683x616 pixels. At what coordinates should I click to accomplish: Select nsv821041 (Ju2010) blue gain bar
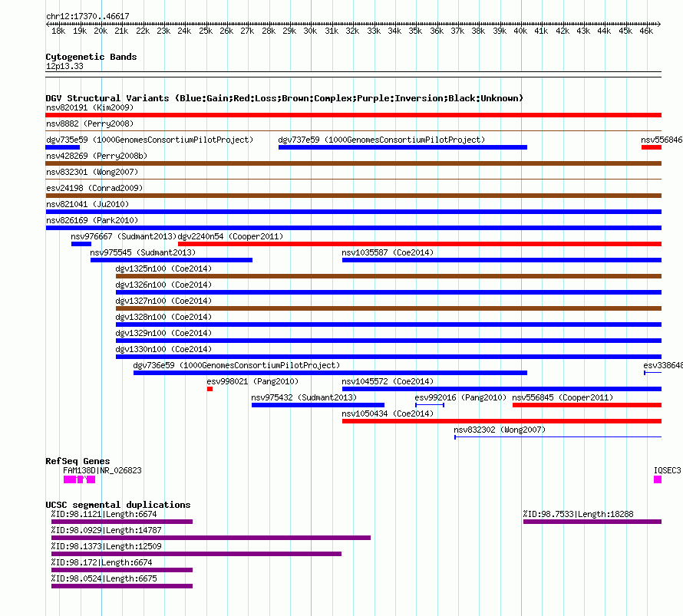click(x=353, y=212)
